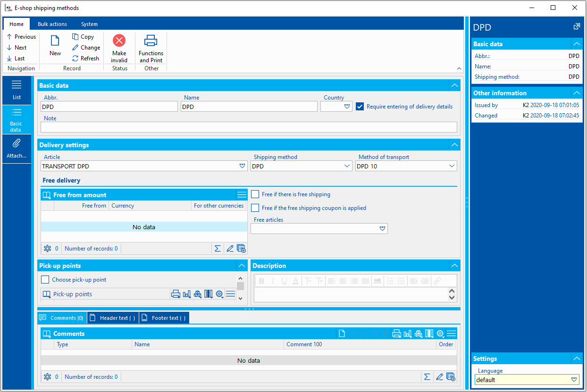Open the Country dropdown
Screen dimensions: 587x392
click(347, 107)
